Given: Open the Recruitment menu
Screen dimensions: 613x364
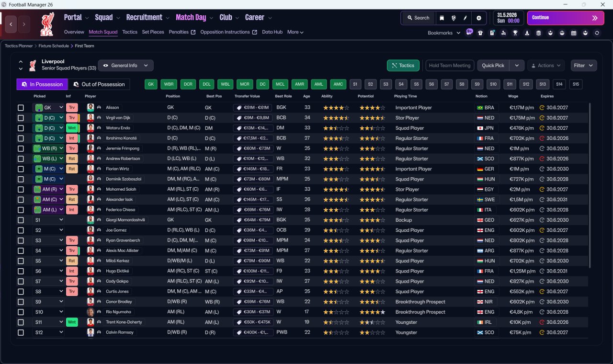Looking at the screenshot, I should click(148, 18).
